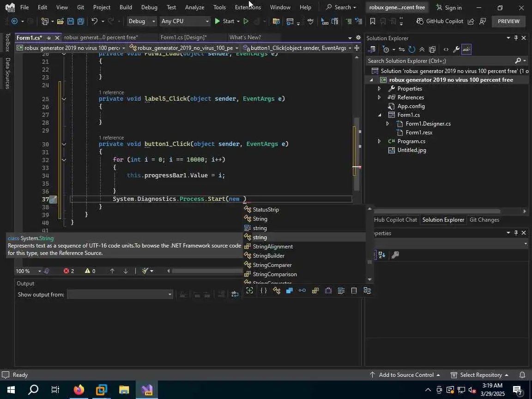Click Sign in

[449, 7]
